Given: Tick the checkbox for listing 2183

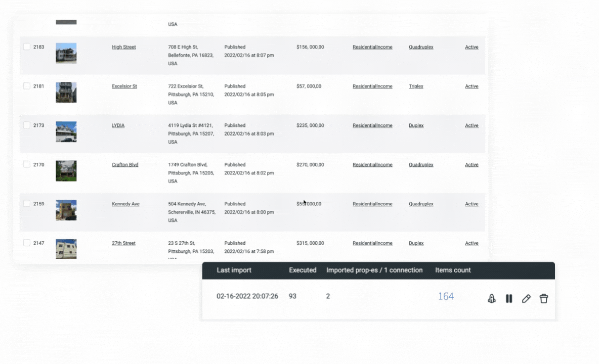Looking at the screenshot, I should [27, 47].
